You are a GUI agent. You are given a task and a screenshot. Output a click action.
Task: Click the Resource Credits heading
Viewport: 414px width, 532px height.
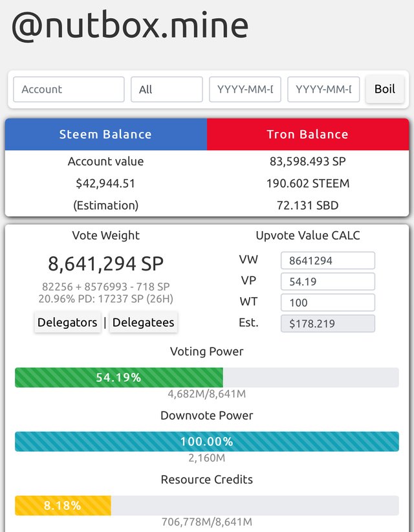(x=207, y=480)
